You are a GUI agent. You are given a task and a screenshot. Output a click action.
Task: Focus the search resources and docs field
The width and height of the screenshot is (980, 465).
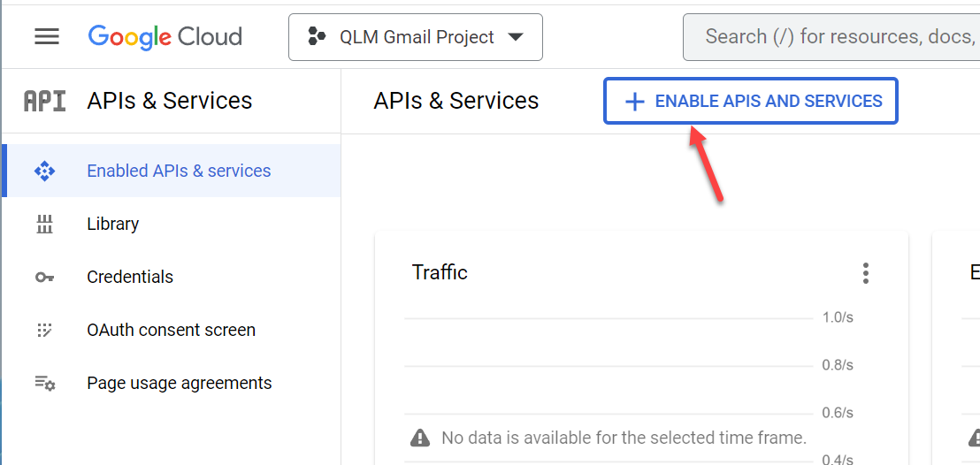pos(831,37)
